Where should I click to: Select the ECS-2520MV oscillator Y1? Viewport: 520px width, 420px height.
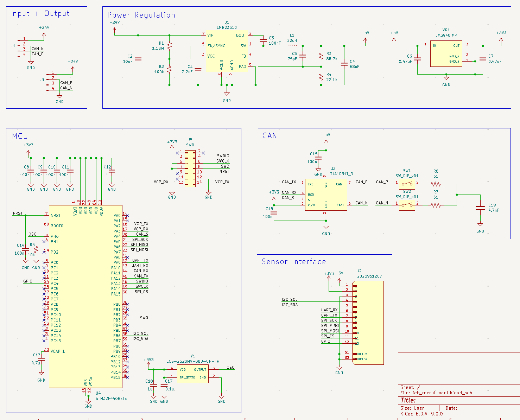192,373
